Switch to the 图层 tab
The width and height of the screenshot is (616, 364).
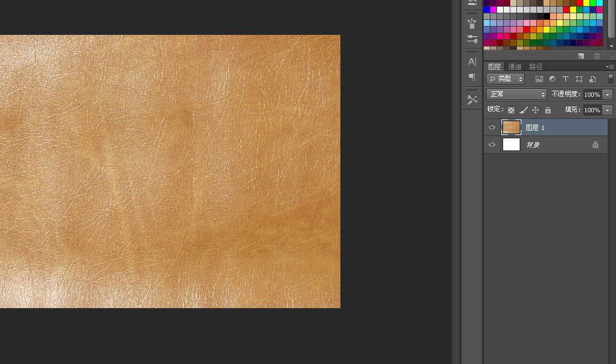pyautogui.click(x=494, y=67)
